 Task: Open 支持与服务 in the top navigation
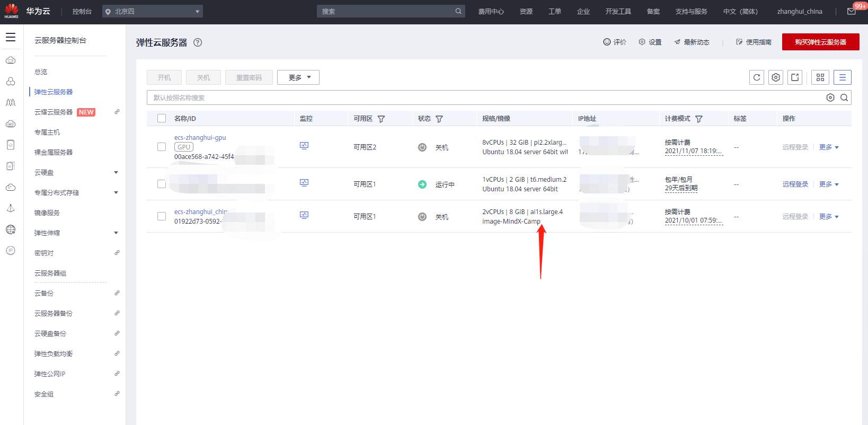coord(692,11)
